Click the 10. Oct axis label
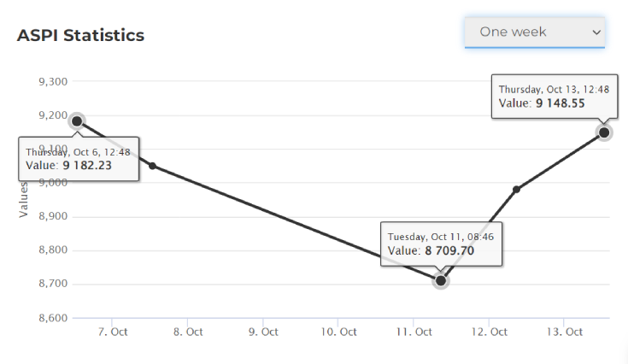The image size is (628, 364). point(339,332)
